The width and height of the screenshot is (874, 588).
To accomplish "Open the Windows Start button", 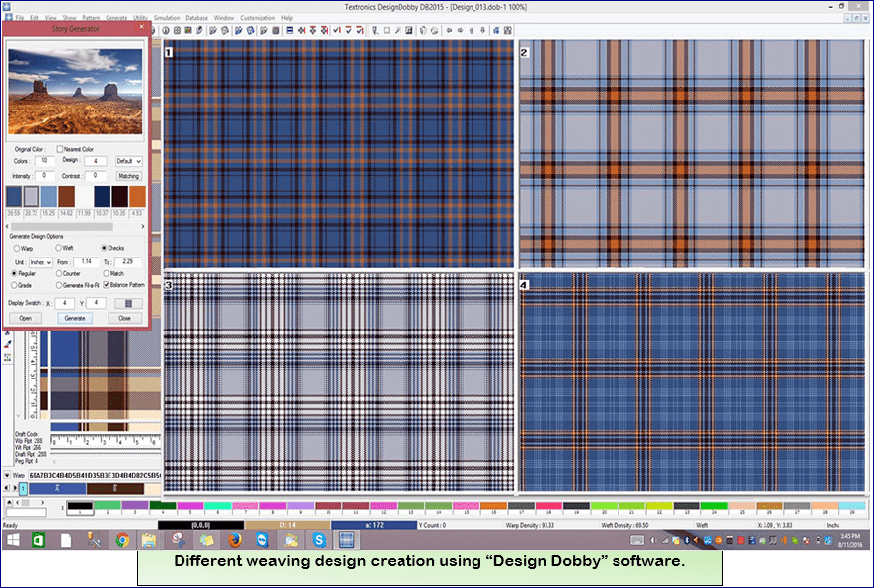I will pyautogui.click(x=12, y=540).
